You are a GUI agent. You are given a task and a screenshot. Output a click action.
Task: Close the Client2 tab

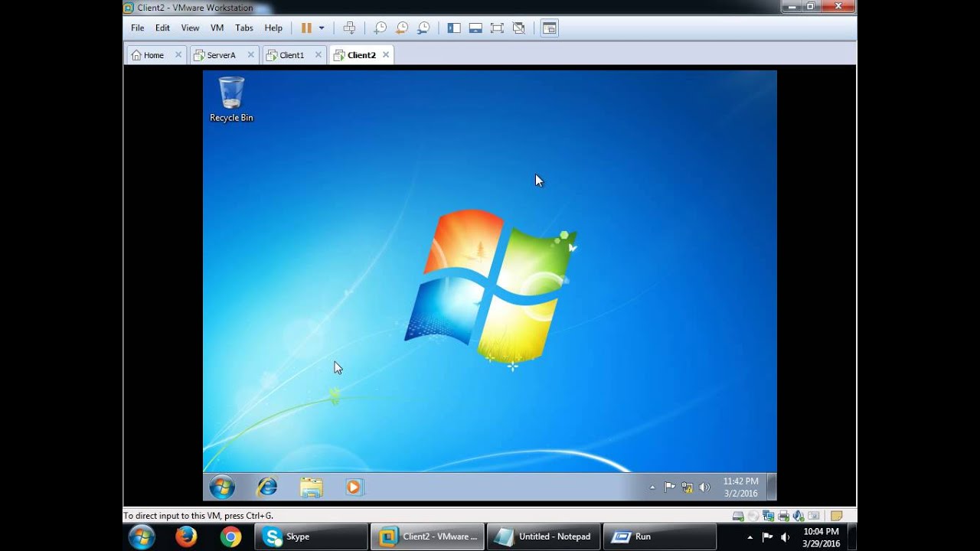pyautogui.click(x=386, y=55)
